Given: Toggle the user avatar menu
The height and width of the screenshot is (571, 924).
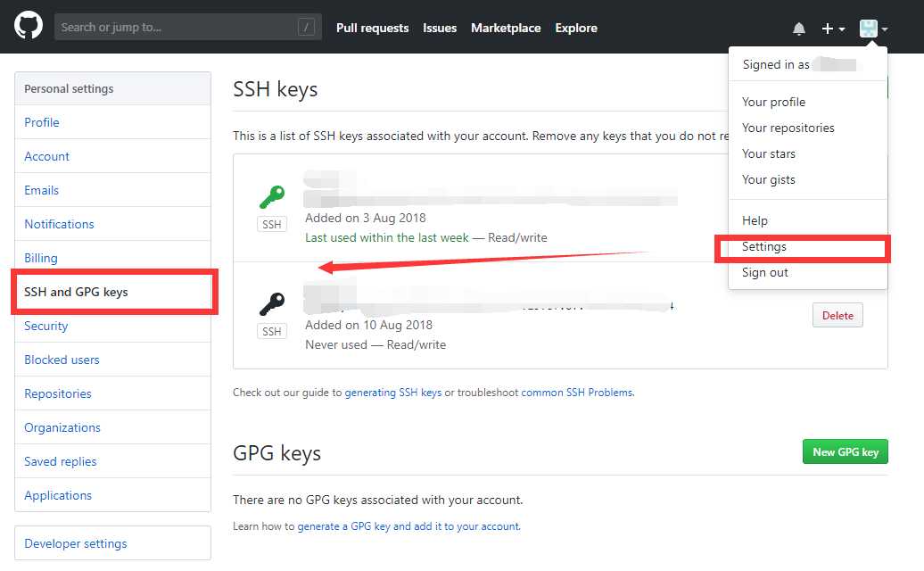Looking at the screenshot, I should coord(873,29).
